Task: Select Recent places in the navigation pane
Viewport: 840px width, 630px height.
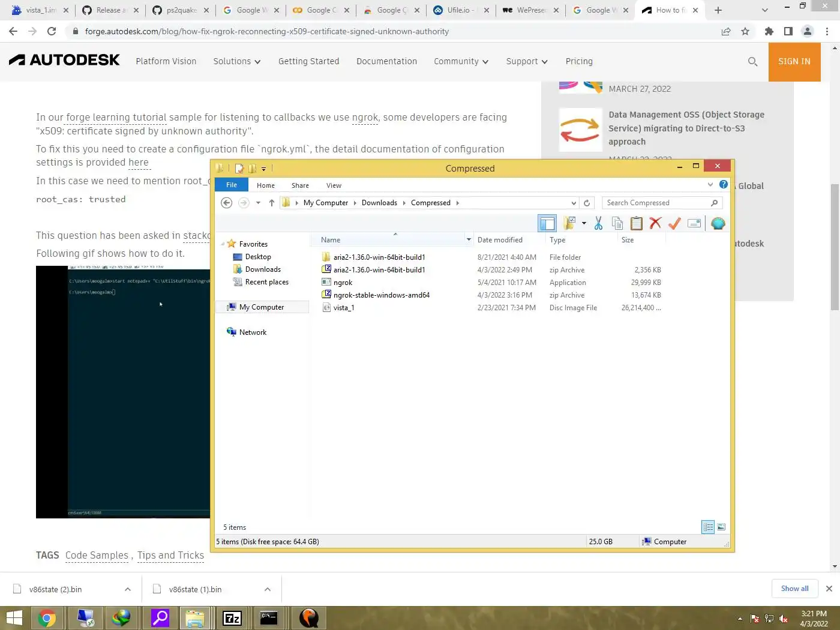Action: coord(267,282)
